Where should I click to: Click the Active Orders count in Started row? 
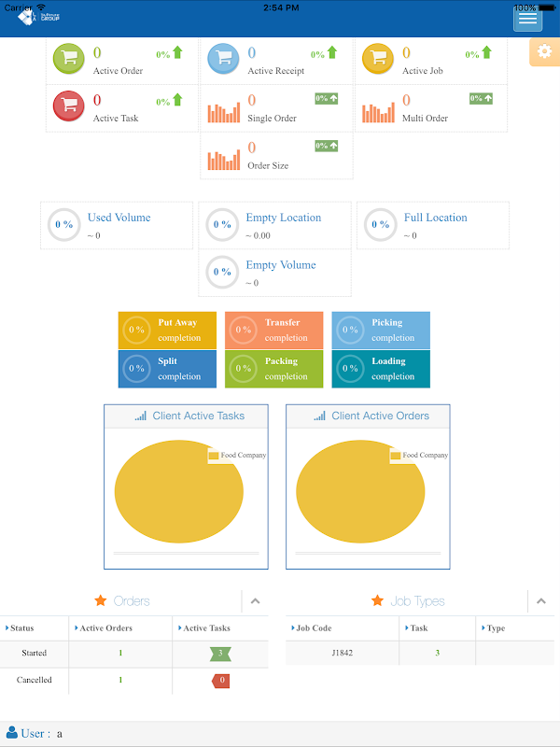pos(120,653)
